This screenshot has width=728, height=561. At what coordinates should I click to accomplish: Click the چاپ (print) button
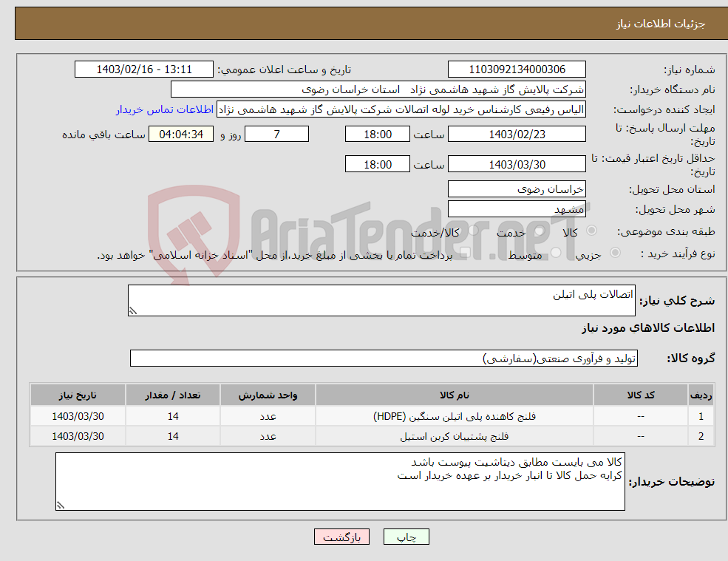(406, 537)
